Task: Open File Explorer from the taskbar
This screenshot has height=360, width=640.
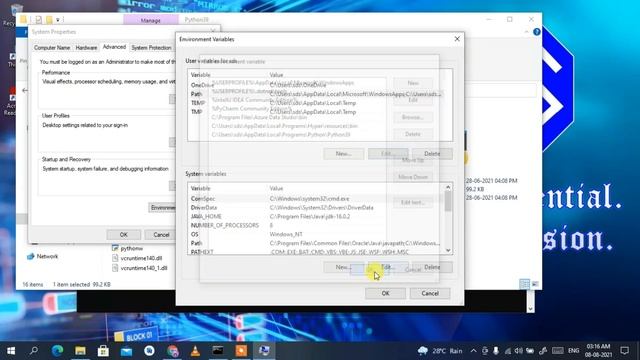Action: pos(80,351)
